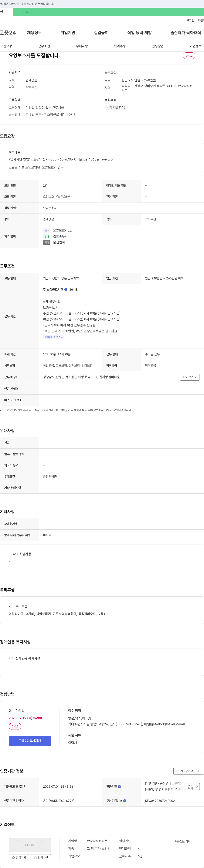Block viewing with 열람차단 button
Screen dimensions: 204x868
point(41,858)
